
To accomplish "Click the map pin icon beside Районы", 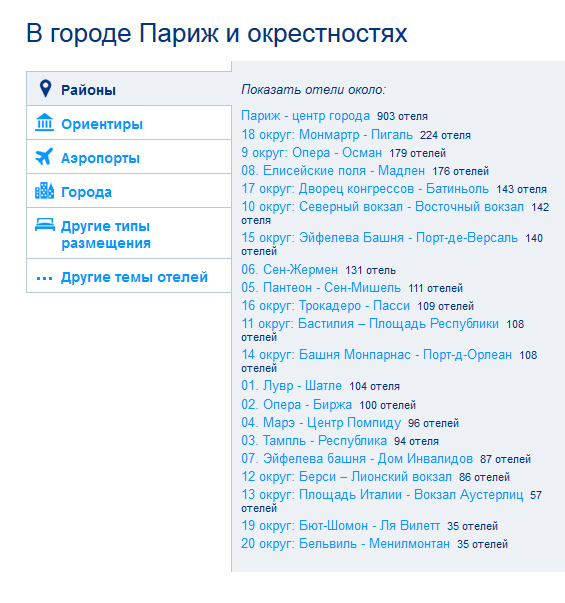I will click(x=45, y=89).
